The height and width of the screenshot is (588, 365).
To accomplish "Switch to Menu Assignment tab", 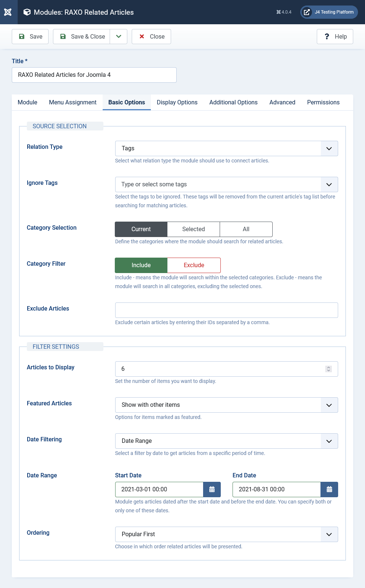I will pyautogui.click(x=73, y=102).
